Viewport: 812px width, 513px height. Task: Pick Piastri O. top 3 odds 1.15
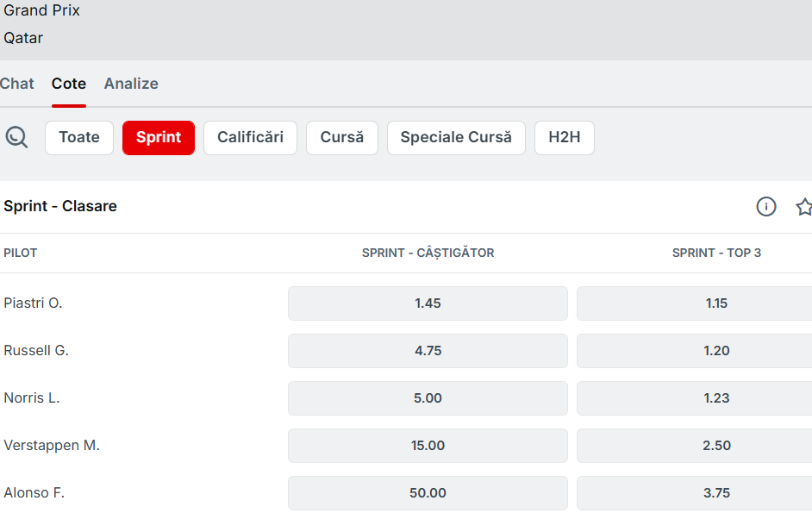pyautogui.click(x=715, y=303)
